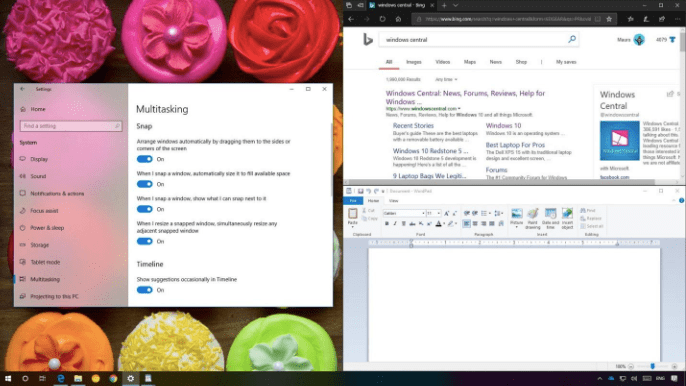This screenshot has height=386, width=686.
Task: Open Edge tab preview chevron
Action: pyautogui.click(x=455, y=5)
